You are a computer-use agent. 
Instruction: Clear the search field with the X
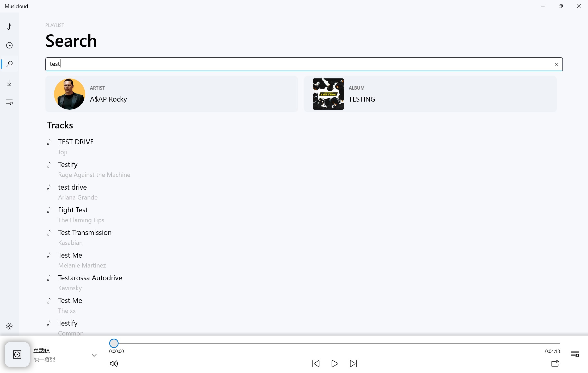[556, 64]
